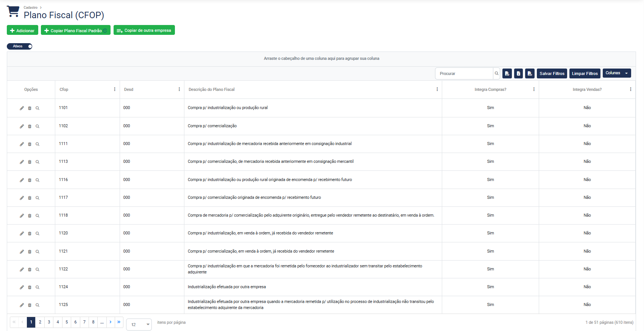Image resolution: width=644 pixels, height=331 pixels.
Task: Go to page 5 of results
Action: [67, 322]
